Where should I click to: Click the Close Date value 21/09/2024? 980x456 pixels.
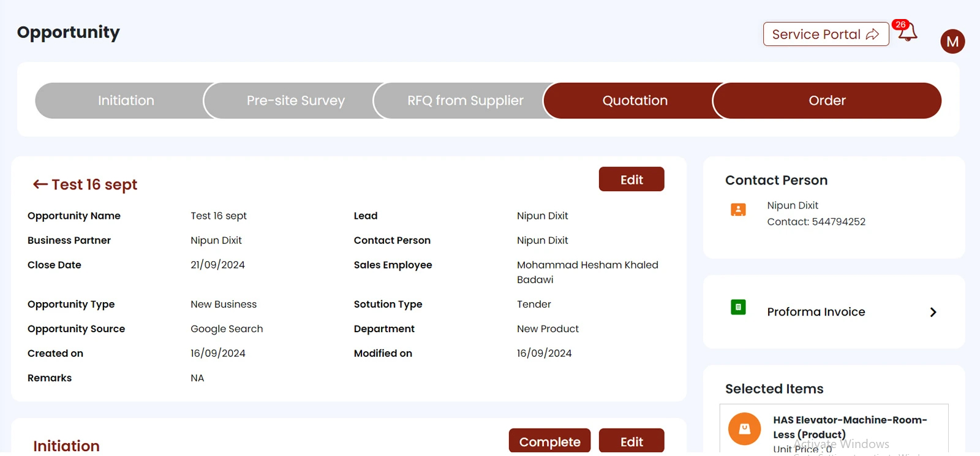(217, 265)
